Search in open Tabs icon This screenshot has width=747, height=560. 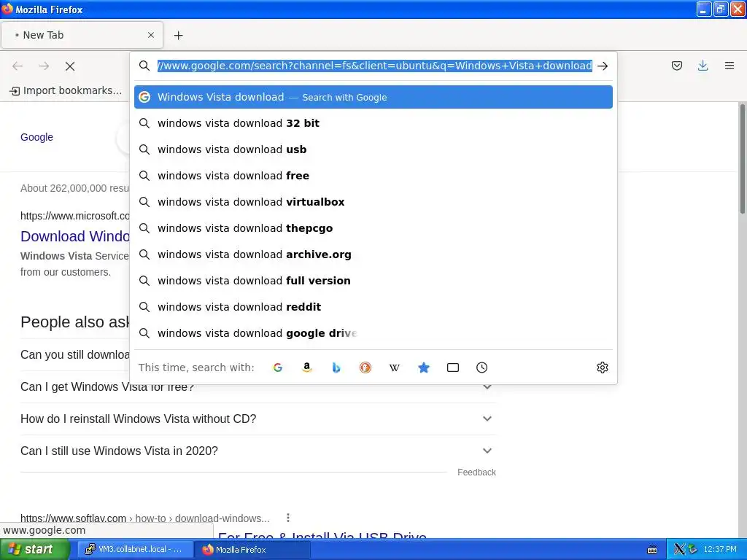tap(453, 367)
